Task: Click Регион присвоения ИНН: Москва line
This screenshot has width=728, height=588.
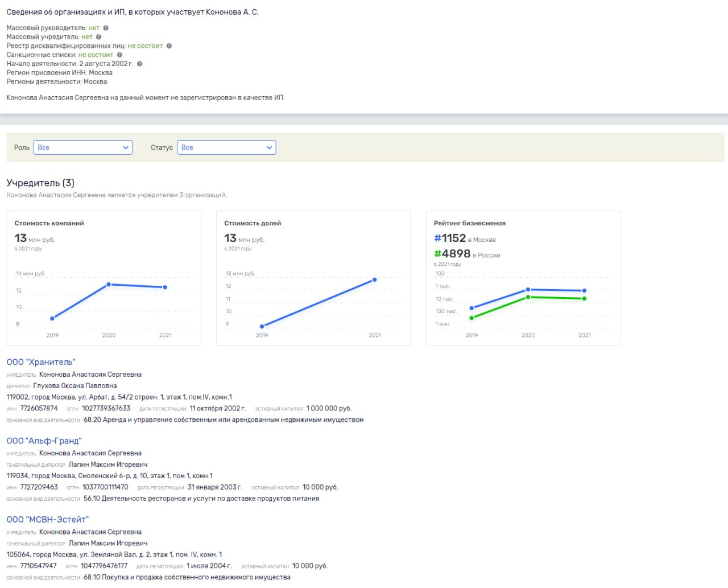Action: coord(59,73)
